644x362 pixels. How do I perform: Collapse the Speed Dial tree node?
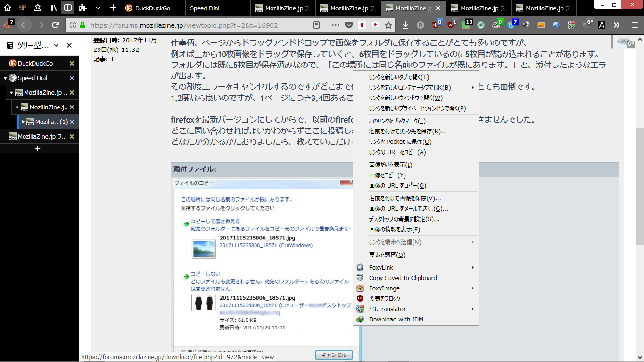(x=6, y=78)
